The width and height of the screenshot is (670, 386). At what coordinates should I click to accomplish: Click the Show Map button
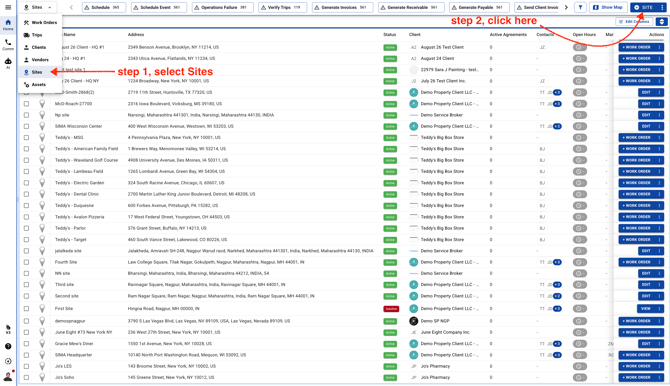[x=608, y=7]
